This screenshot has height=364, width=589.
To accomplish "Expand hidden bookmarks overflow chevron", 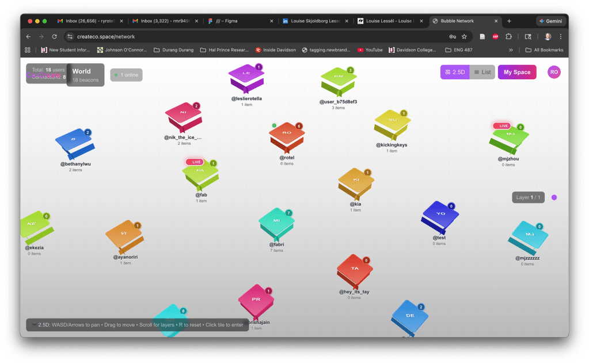I will [511, 50].
